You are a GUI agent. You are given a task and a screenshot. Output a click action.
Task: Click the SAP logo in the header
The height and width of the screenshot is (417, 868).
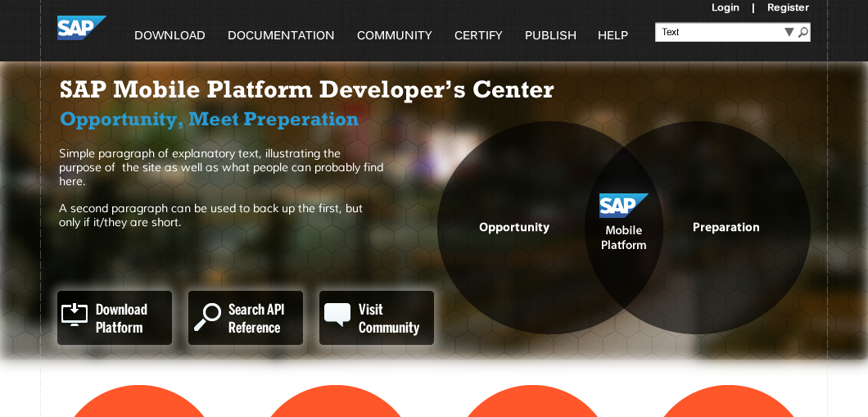pyautogui.click(x=81, y=28)
